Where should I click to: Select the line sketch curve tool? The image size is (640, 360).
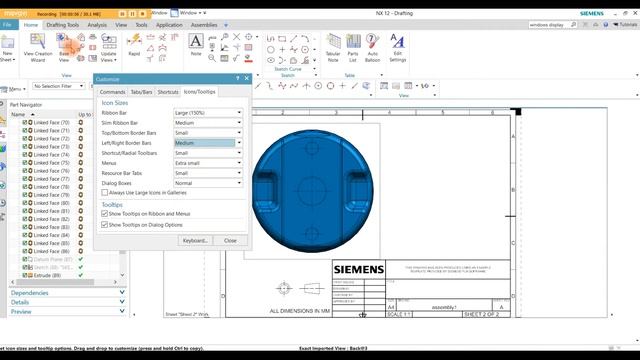pyautogui.click(x=293, y=39)
